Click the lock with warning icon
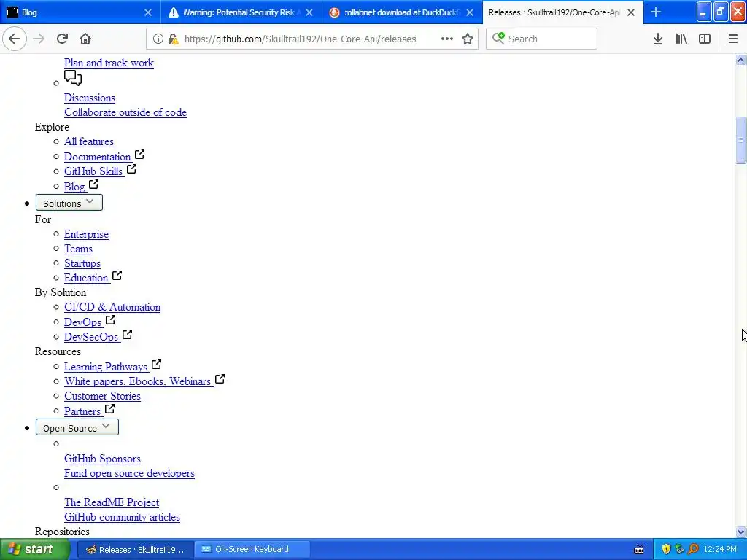This screenshot has height=560, width=747. tap(173, 39)
